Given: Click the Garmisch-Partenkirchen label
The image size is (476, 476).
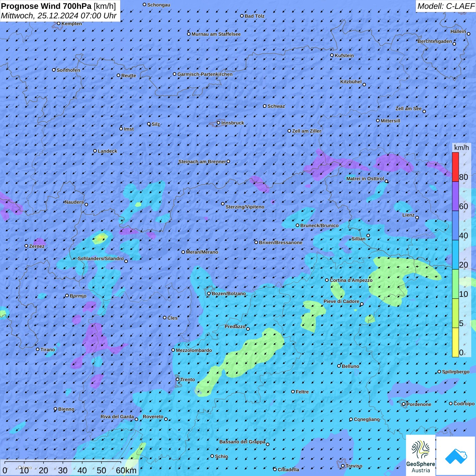Looking at the screenshot, I should [205, 74].
